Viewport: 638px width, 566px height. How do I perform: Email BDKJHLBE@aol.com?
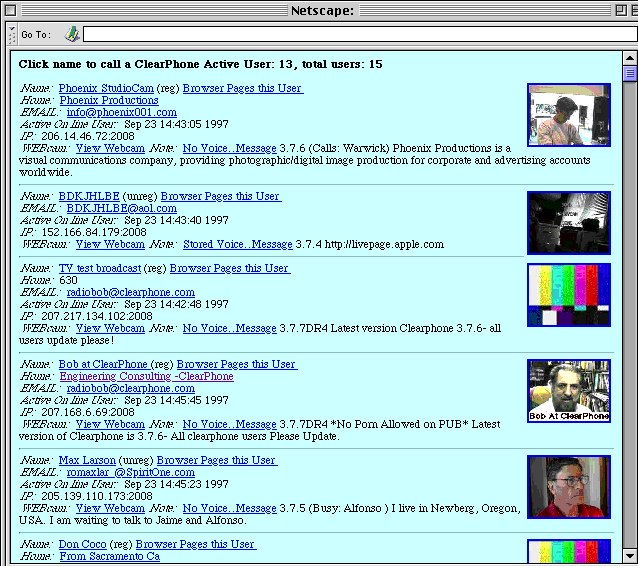122,208
